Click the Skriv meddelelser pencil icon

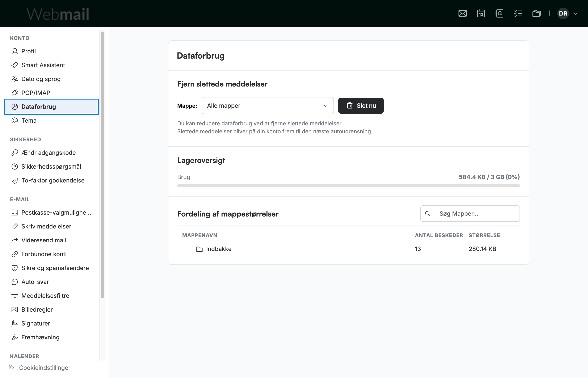click(15, 226)
